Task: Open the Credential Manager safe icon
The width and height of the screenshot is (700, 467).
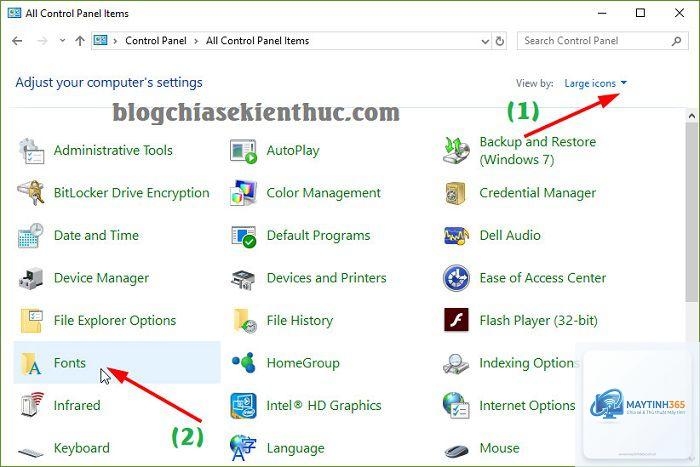Action: click(456, 193)
